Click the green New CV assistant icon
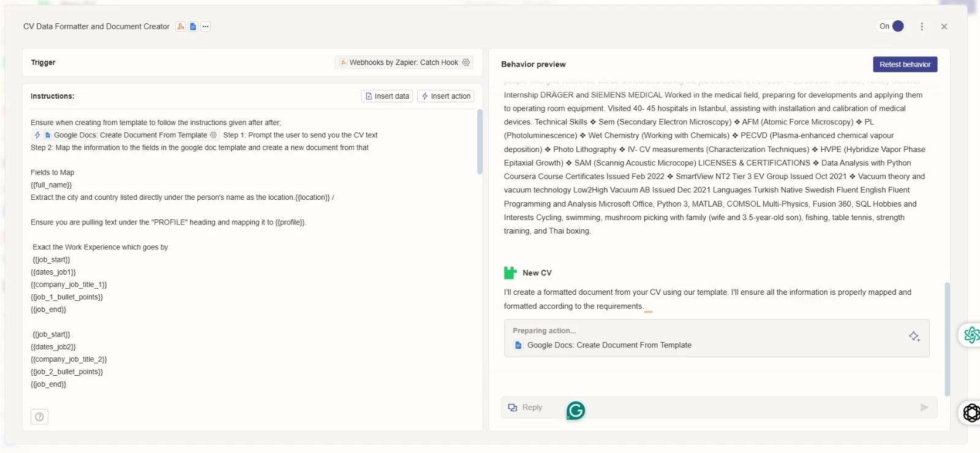980x453 pixels. [510, 273]
